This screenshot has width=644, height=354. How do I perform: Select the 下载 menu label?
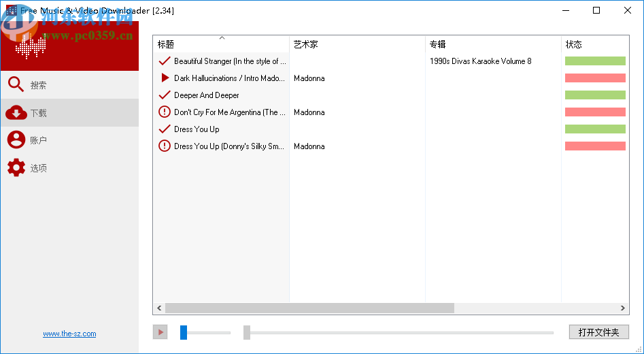pyautogui.click(x=38, y=113)
